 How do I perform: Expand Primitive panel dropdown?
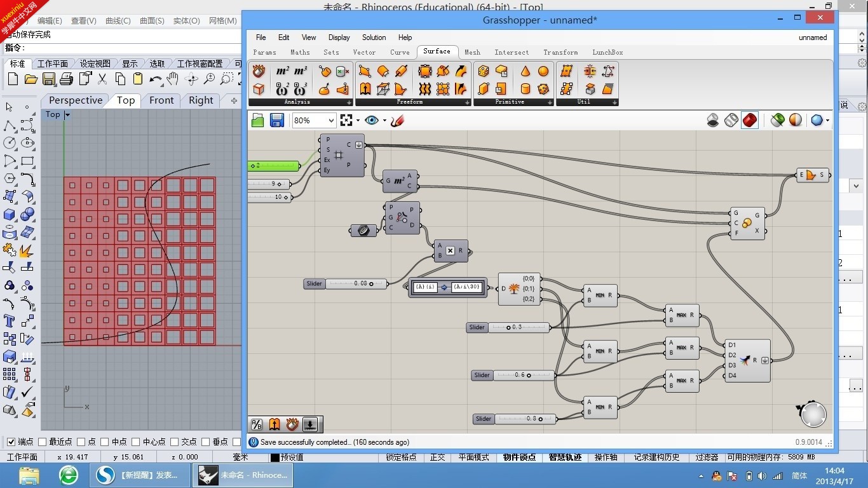(x=550, y=102)
